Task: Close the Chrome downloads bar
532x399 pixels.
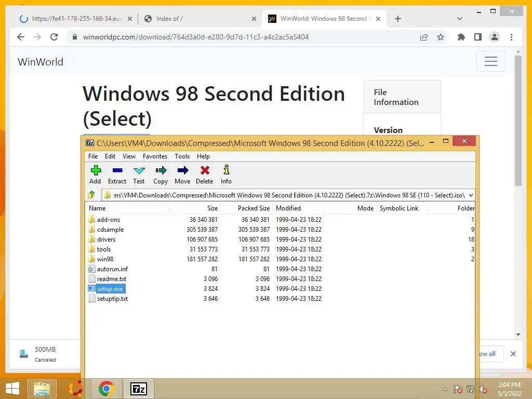Action: pos(513,354)
